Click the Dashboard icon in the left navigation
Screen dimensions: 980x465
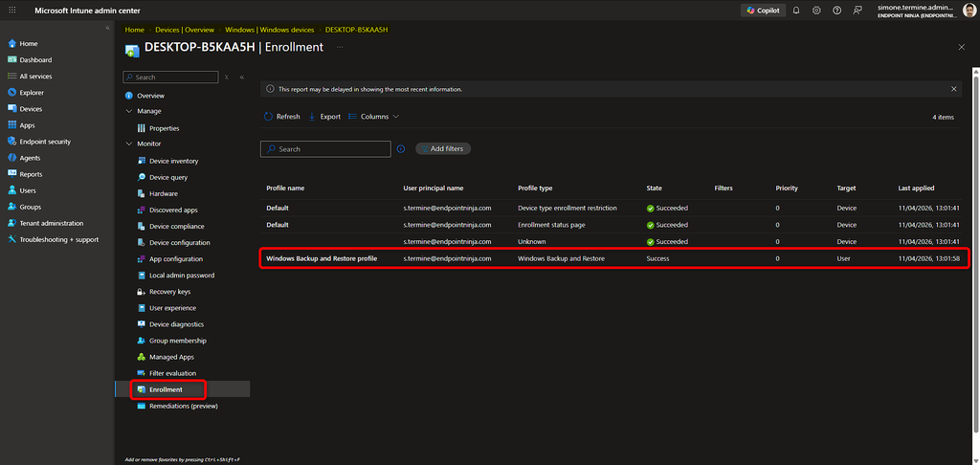point(11,60)
